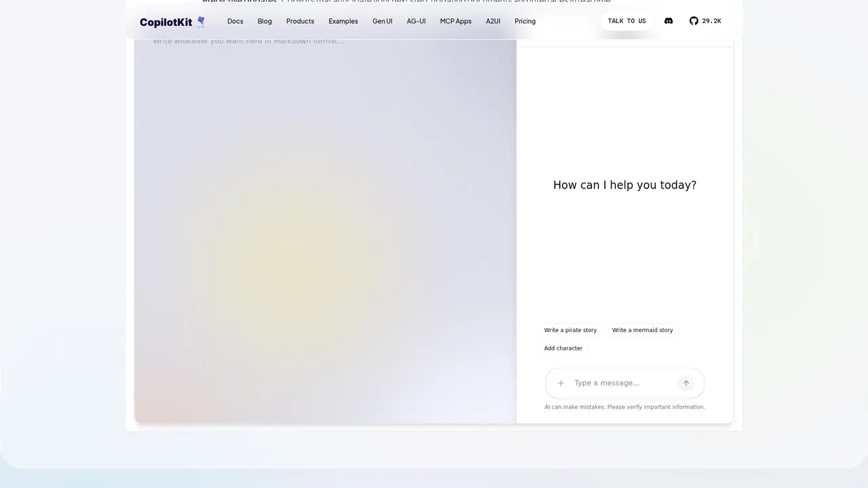View the Pricing page
868x488 pixels.
[525, 21]
